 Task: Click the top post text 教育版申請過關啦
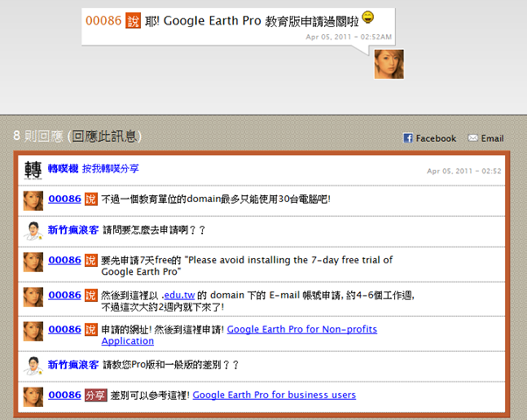tap(312, 22)
